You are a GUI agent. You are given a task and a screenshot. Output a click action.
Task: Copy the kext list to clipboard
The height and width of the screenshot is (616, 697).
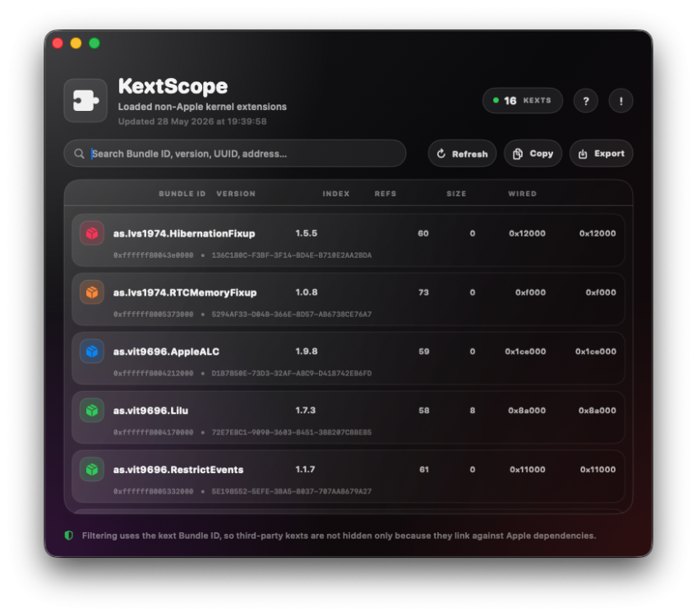coord(533,154)
